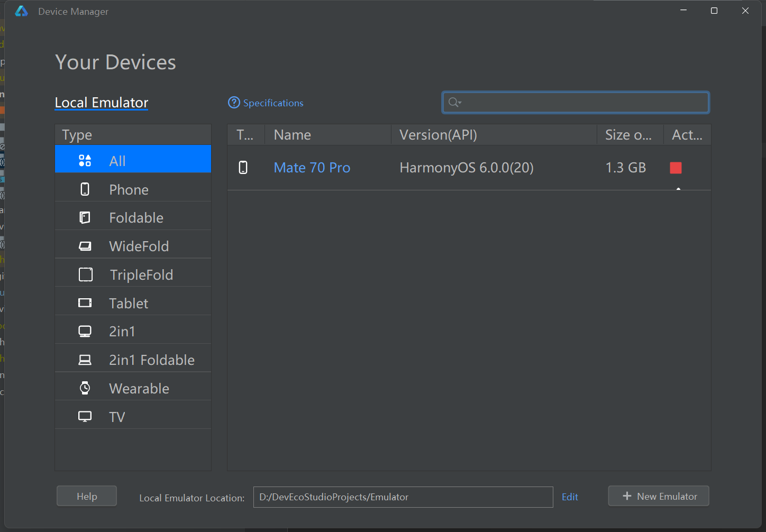Image resolution: width=766 pixels, height=532 pixels.
Task: Click the search magnifier dropdown icon
Action: [x=454, y=102]
